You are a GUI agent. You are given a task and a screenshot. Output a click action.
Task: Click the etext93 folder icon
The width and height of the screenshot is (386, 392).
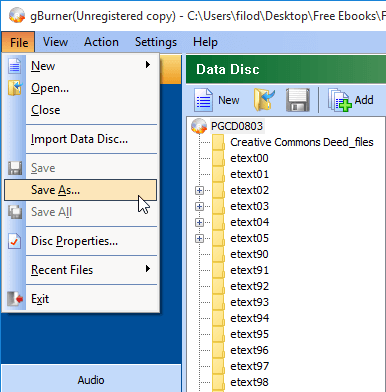click(218, 302)
